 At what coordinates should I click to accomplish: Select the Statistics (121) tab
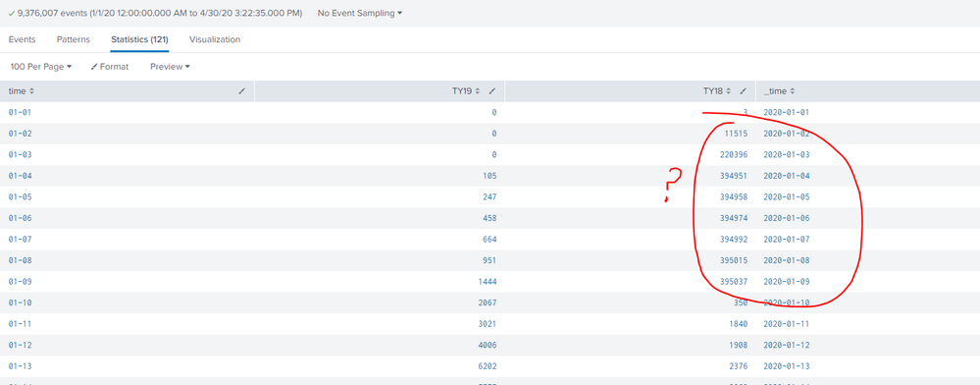(x=139, y=39)
